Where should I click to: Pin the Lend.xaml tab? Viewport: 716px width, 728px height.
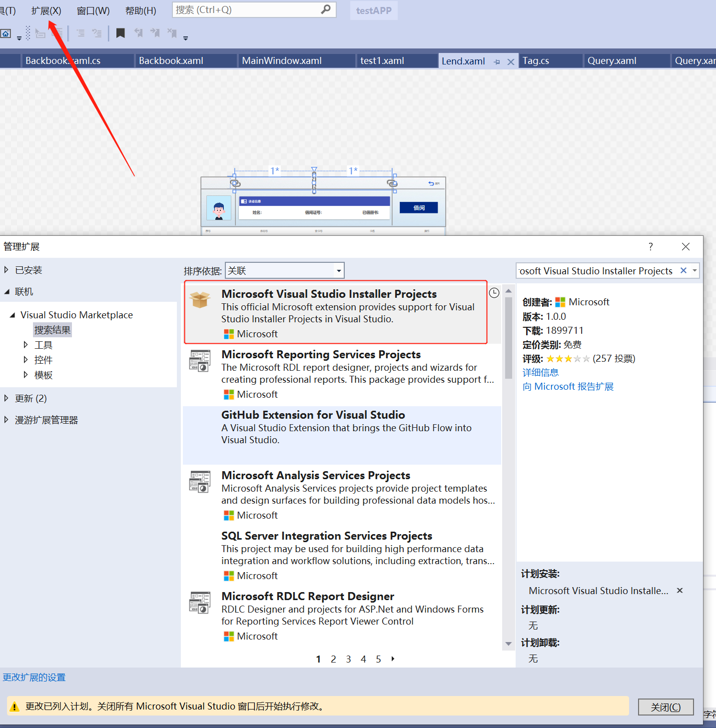click(x=497, y=62)
